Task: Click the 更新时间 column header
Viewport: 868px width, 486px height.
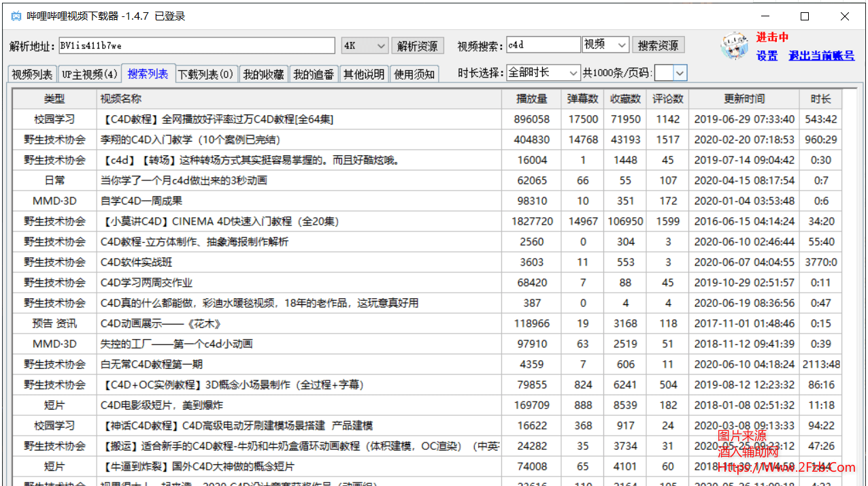Action: [x=744, y=99]
